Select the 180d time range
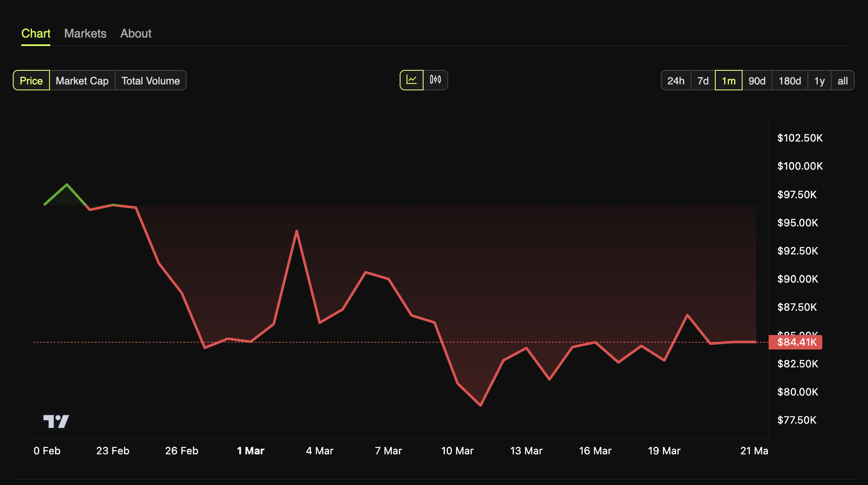This screenshot has height=485, width=868. click(x=790, y=81)
